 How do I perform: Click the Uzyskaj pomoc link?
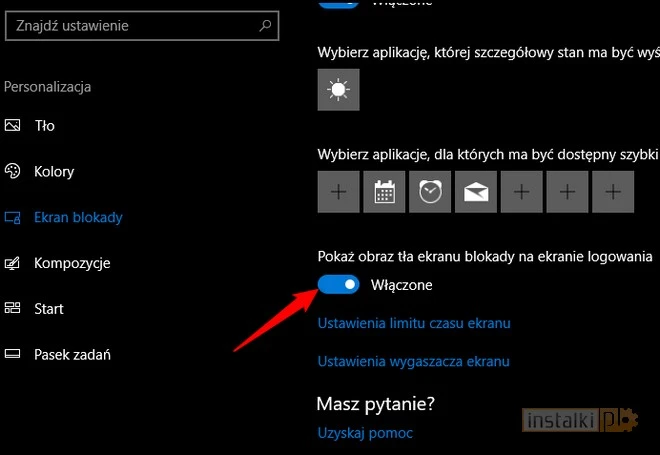pyautogui.click(x=365, y=433)
